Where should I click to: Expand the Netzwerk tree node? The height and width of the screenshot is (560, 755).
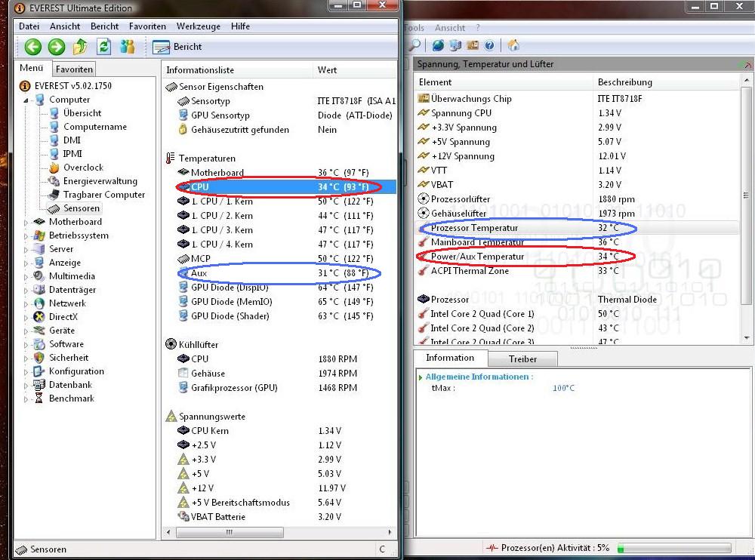click(x=26, y=303)
